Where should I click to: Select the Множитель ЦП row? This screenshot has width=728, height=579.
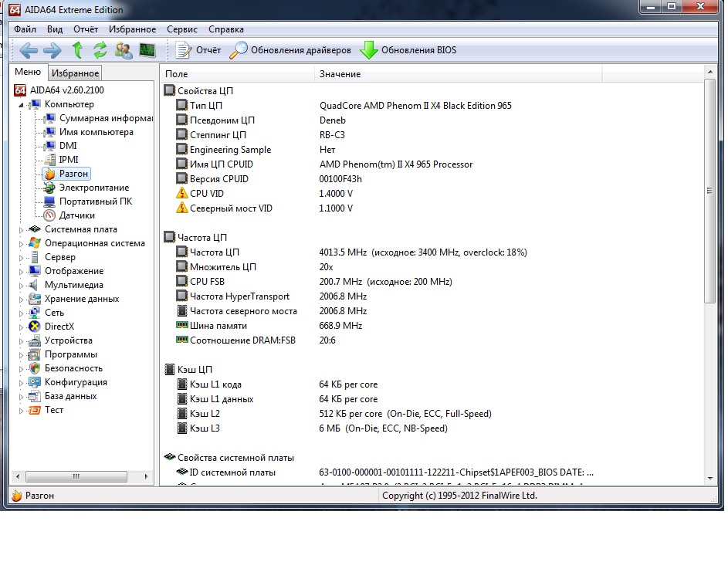tap(255, 267)
